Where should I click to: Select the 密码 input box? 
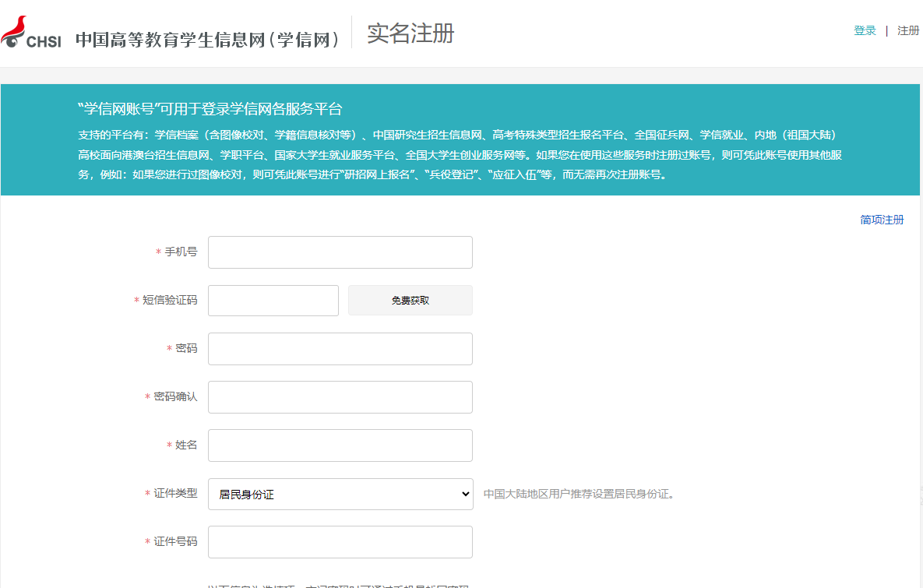coord(340,349)
